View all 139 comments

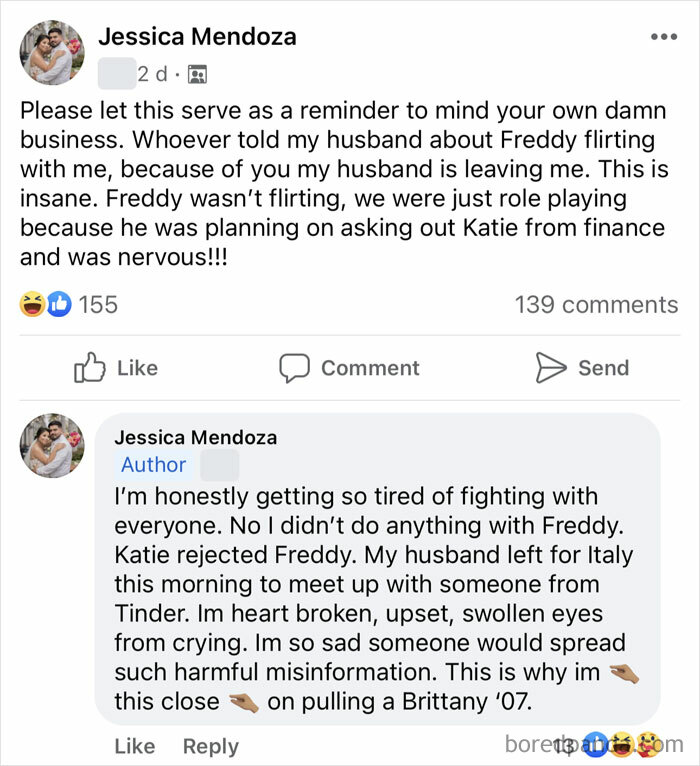[596, 305]
